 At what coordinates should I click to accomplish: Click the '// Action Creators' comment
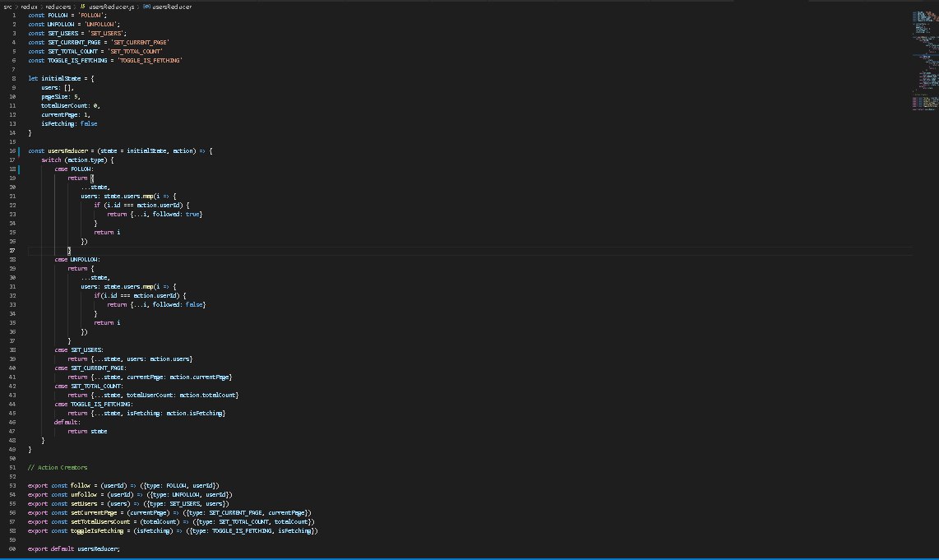(58, 467)
